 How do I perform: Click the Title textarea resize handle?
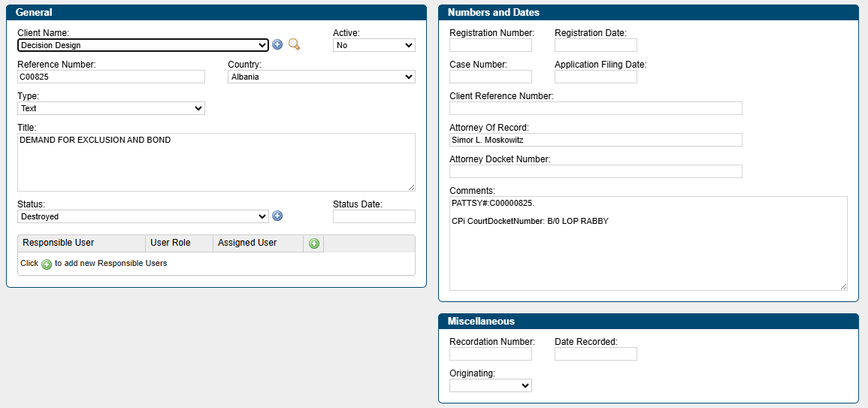coord(411,188)
